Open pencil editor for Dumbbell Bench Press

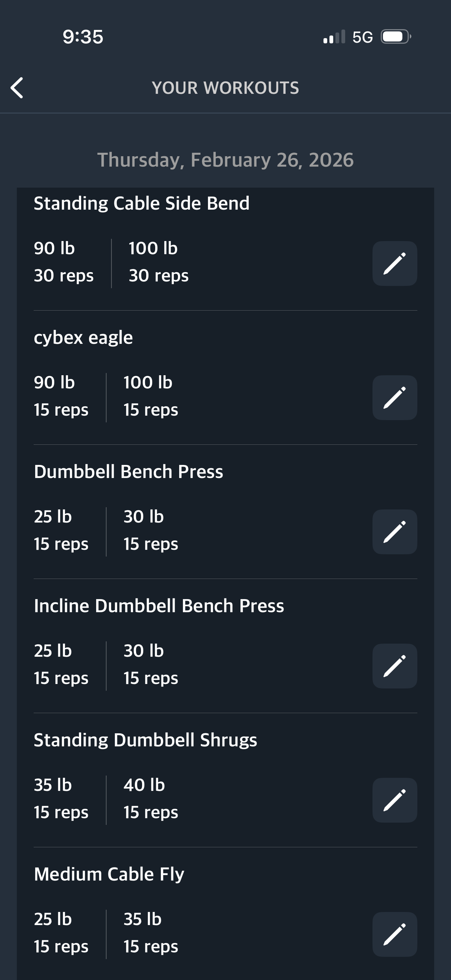coord(394,531)
